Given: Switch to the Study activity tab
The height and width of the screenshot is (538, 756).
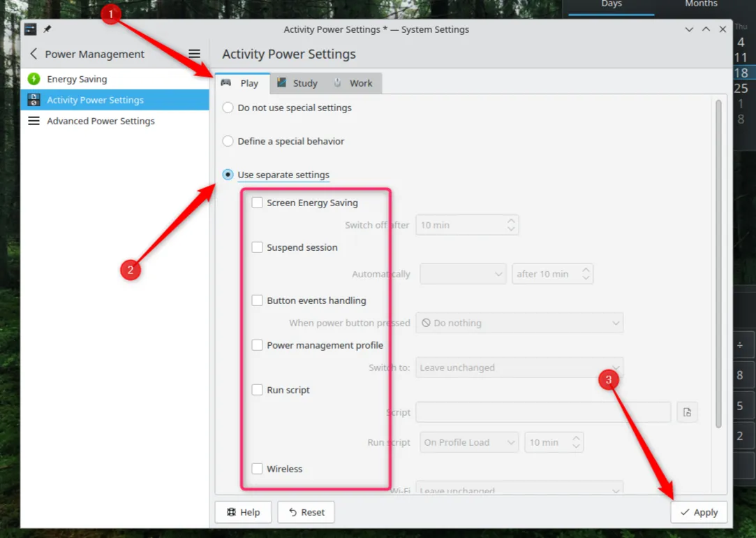Looking at the screenshot, I should coord(297,83).
